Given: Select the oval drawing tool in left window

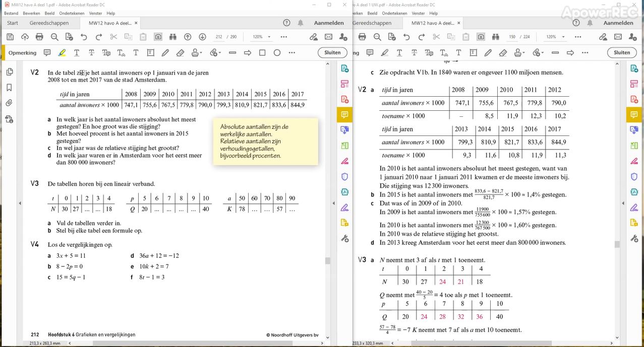Looking at the screenshot, I should 277,52.
